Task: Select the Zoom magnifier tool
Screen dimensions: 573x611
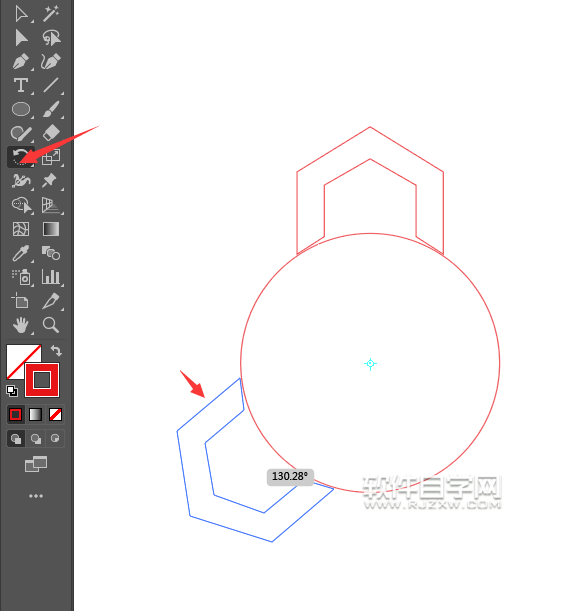Action: point(51,325)
